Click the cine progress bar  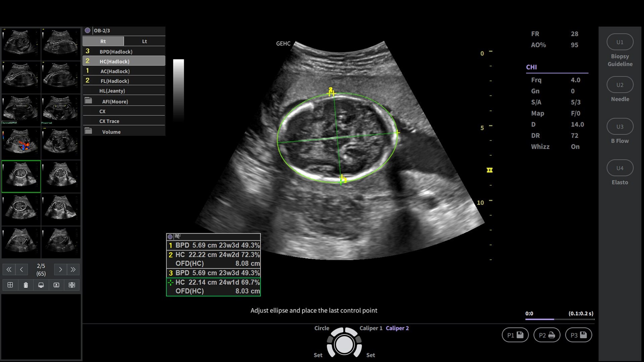tap(559, 319)
